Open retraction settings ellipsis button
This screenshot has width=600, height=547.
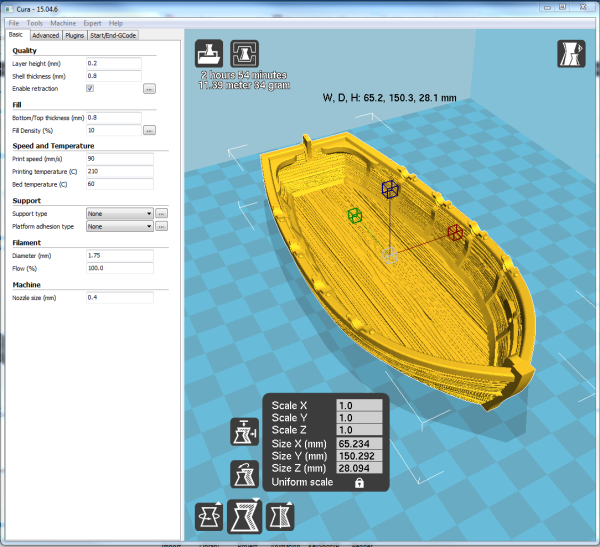point(149,88)
